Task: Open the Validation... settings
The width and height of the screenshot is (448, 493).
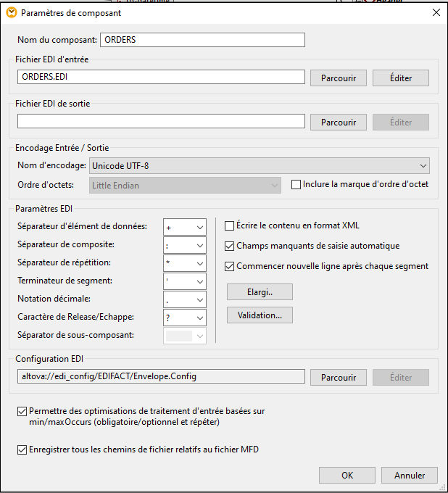Action: pos(260,315)
